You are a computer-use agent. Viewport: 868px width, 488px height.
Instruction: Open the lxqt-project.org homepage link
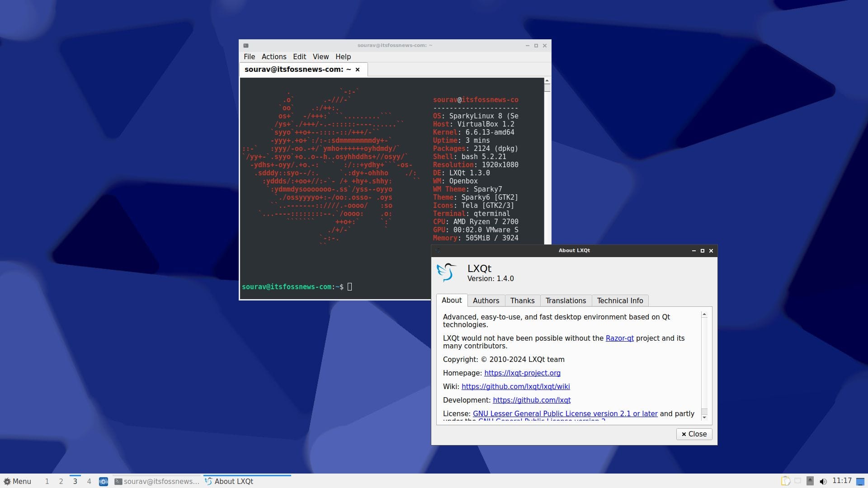coord(522,373)
